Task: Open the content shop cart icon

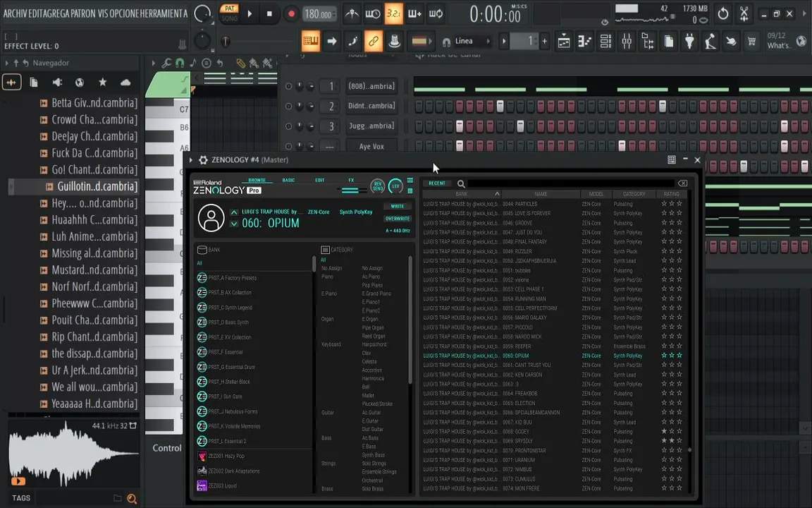Action: 751,41
